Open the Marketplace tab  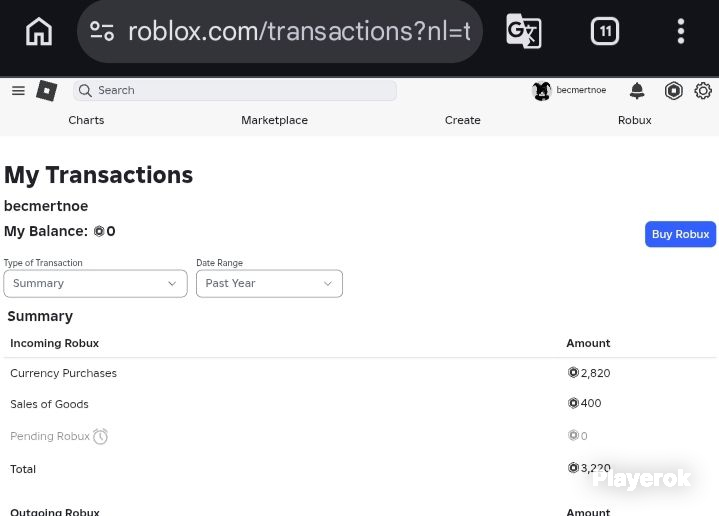[275, 120]
